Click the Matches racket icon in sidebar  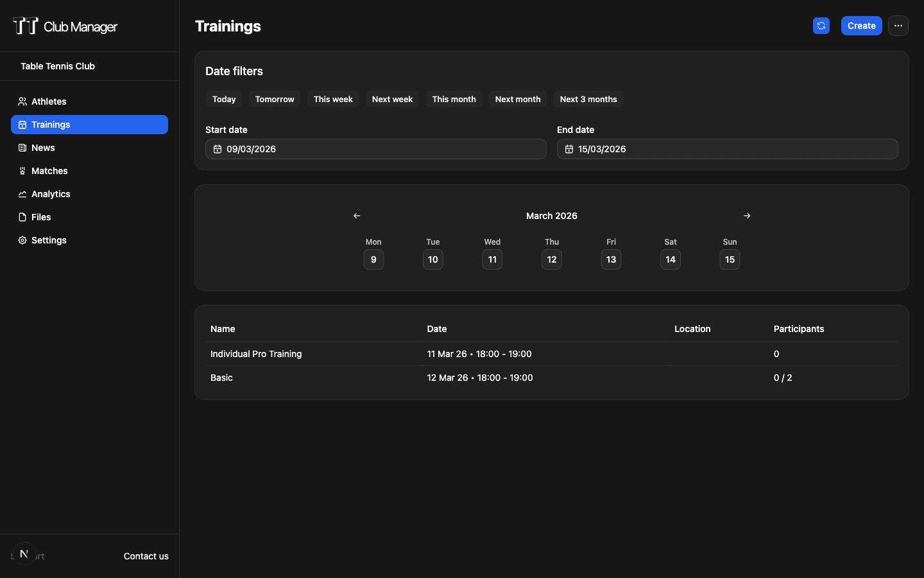point(22,171)
